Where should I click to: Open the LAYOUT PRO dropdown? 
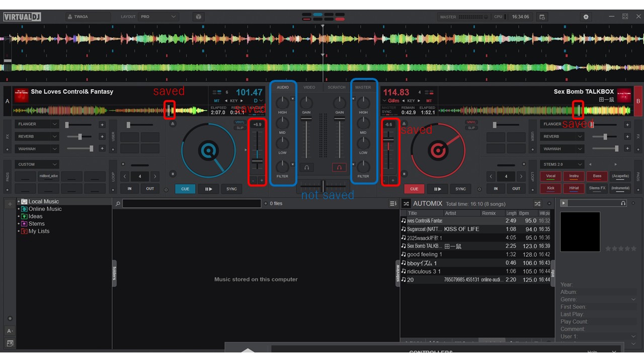coord(158,17)
